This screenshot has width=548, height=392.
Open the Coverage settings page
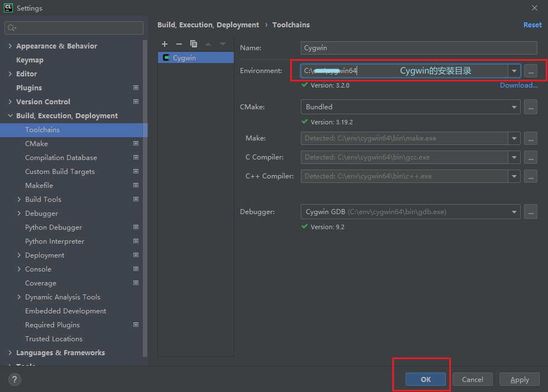(41, 283)
